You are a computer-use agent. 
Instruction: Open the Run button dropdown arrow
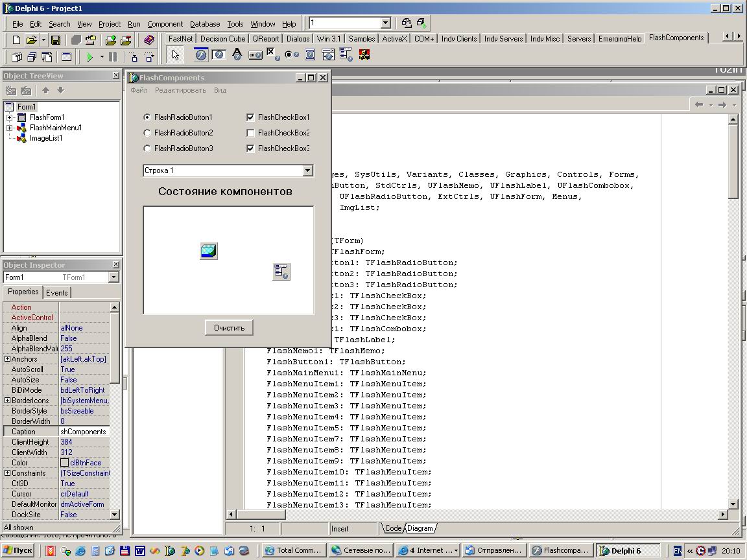[102, 57]
